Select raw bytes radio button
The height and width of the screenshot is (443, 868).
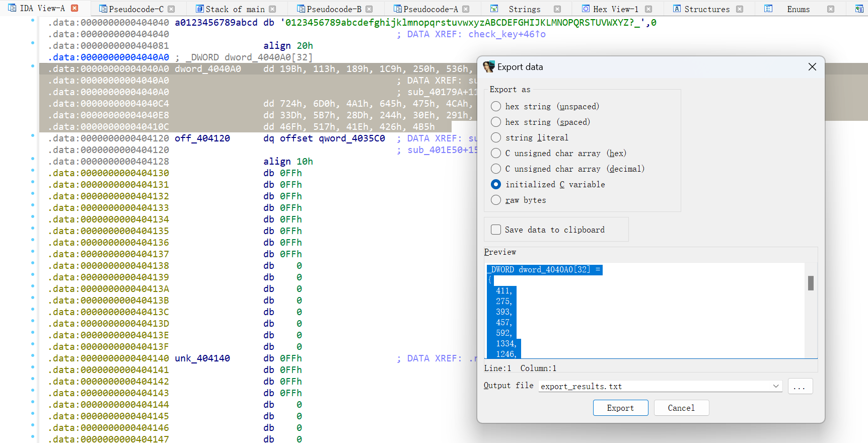coord(496,200)
